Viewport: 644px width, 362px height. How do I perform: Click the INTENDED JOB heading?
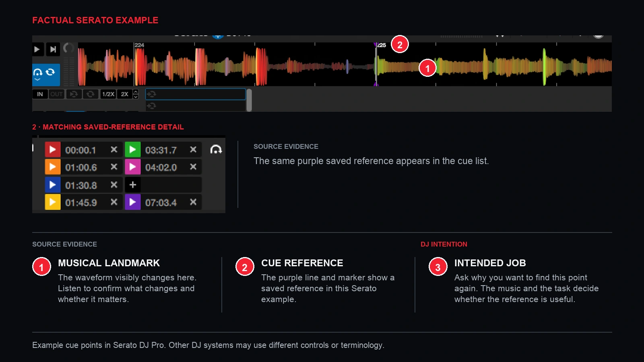pyautogui.click(x=490, y=263)
